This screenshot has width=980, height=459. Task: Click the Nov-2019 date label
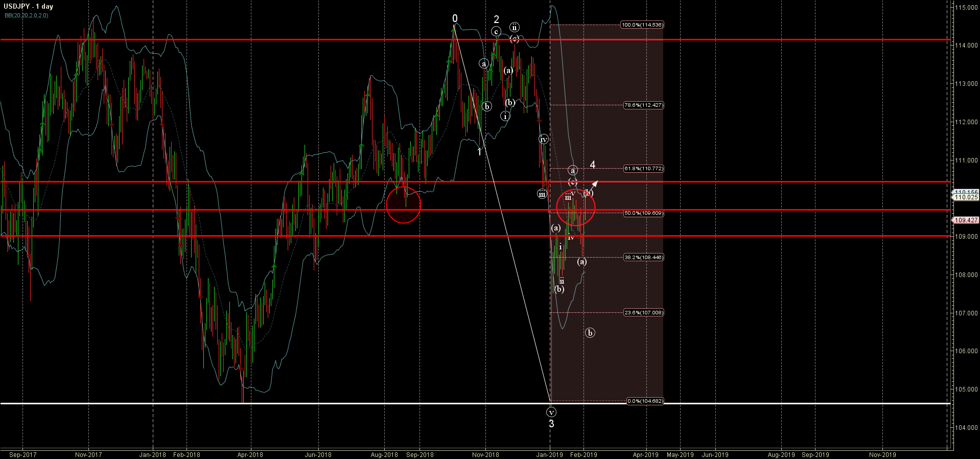[882, 454]
